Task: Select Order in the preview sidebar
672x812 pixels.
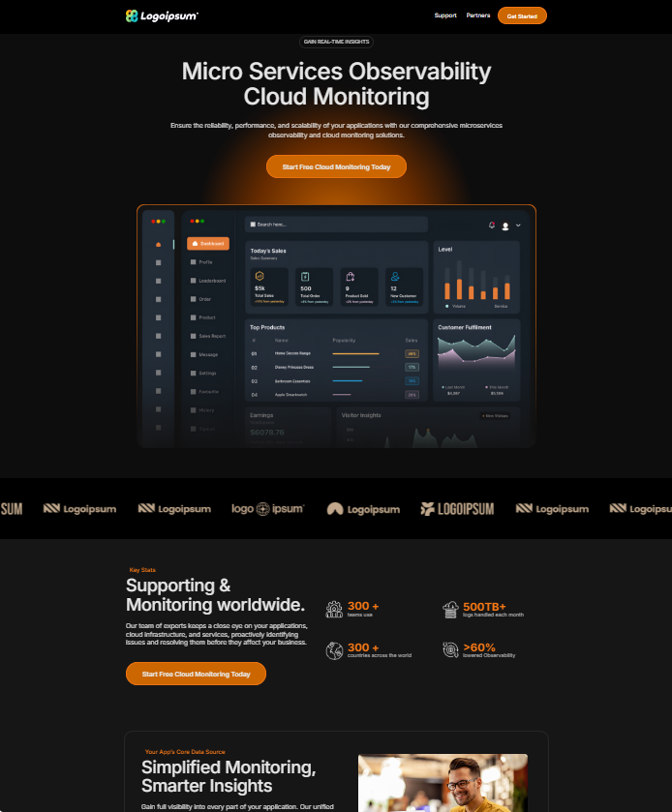Action: [200, 299]
